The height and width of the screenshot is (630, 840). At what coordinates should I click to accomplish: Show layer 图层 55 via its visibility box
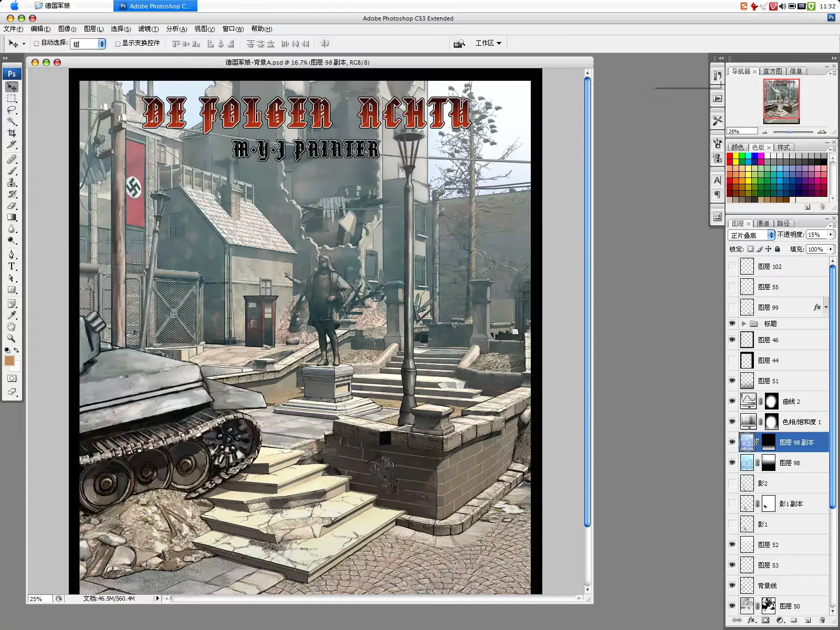pos(732,287)
